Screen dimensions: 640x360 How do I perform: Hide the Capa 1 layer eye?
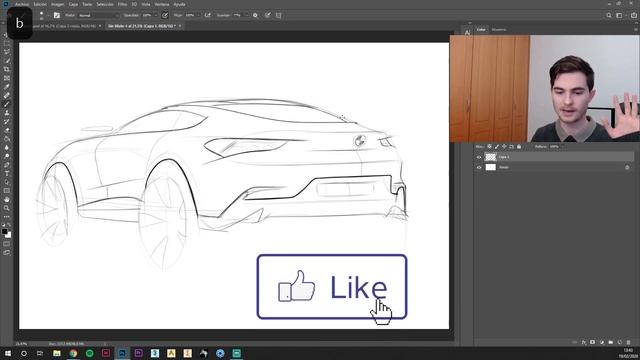pos(479,157)
